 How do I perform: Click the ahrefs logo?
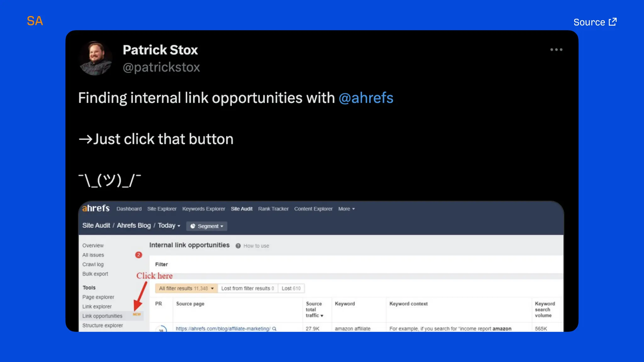96,208
